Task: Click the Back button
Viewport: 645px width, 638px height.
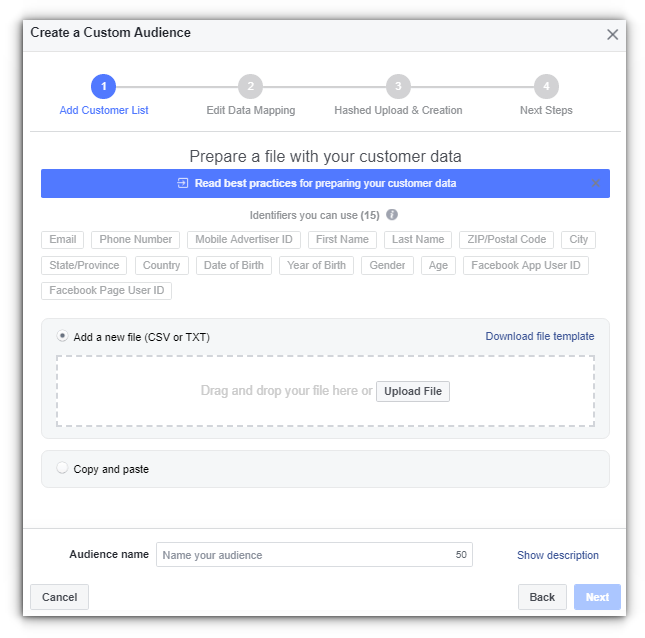Action: click(x=542, y=597)
